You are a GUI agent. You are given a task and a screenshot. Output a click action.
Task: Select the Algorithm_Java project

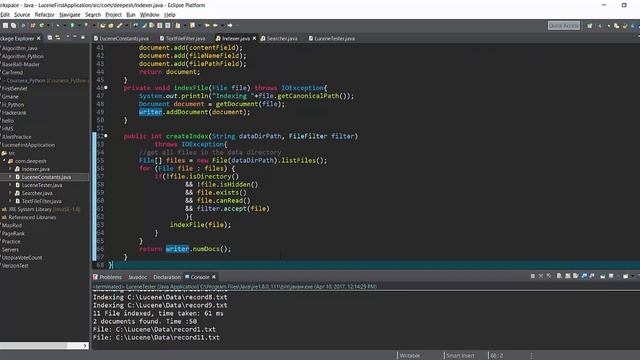point(19,48)
